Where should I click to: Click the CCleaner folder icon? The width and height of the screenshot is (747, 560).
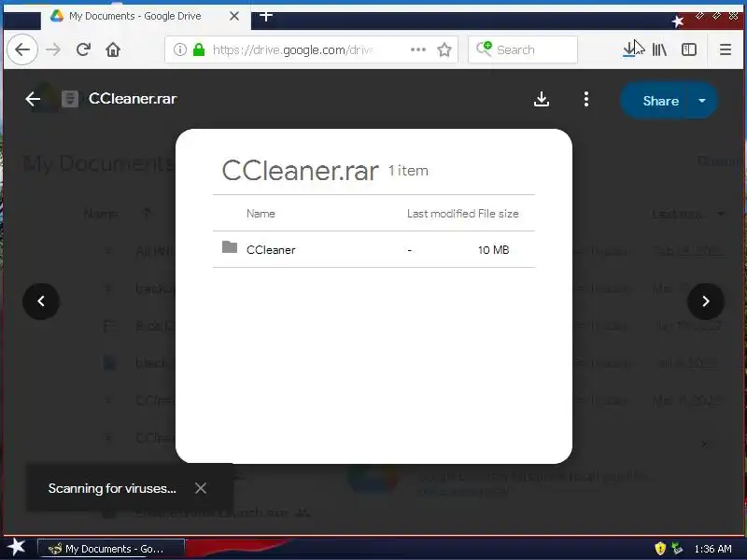tap(230, 247)
